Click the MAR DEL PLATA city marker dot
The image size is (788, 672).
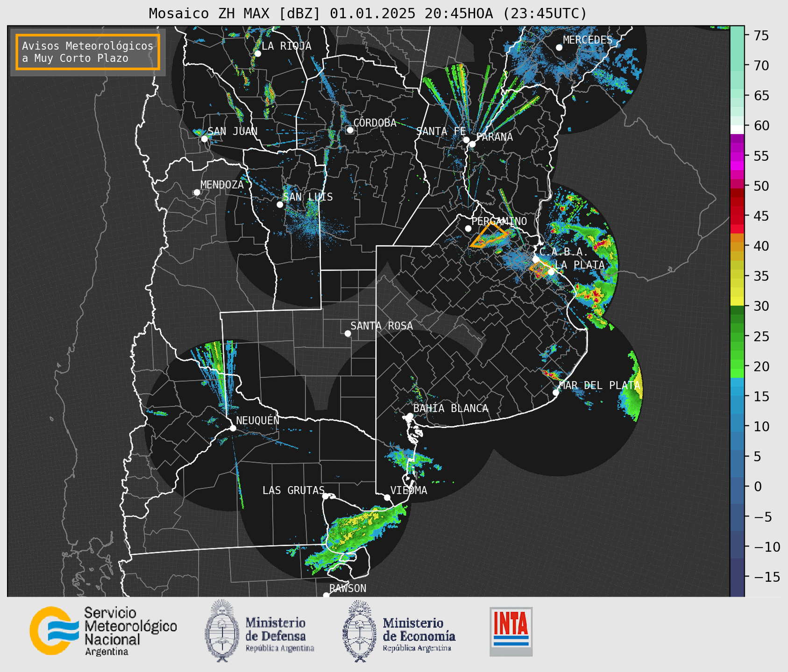click(x=556, y=393)
